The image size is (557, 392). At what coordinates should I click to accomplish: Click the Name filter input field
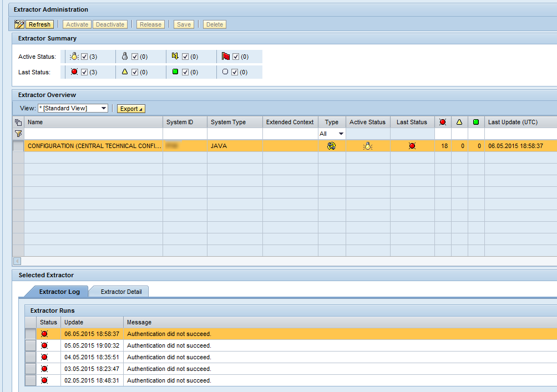click(93, 134)
